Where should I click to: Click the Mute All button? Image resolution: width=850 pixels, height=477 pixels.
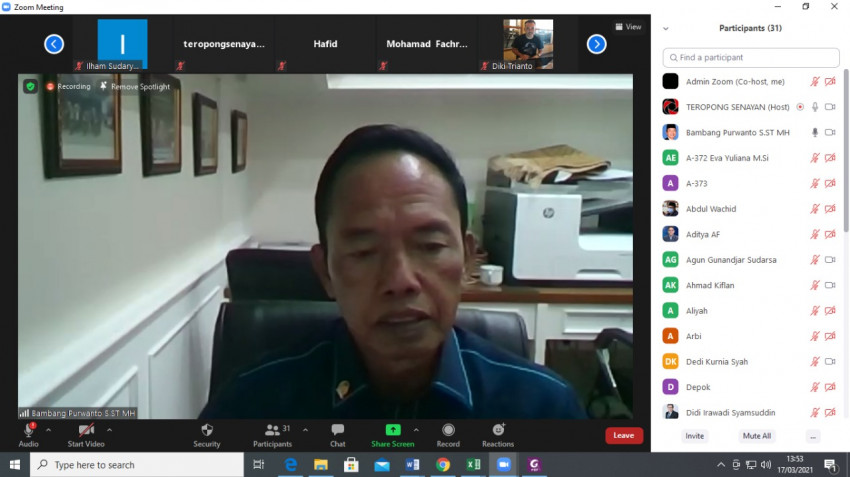(x=757, y=436)
